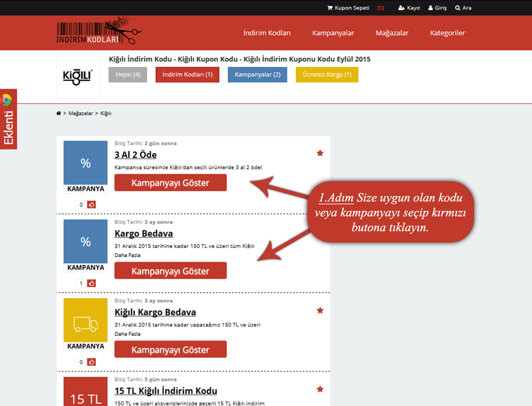Image resolution: width=532 pixels, height=406 pixels.
Task: Click the like count 1 on Kargo Bedava
Action: 81,283
